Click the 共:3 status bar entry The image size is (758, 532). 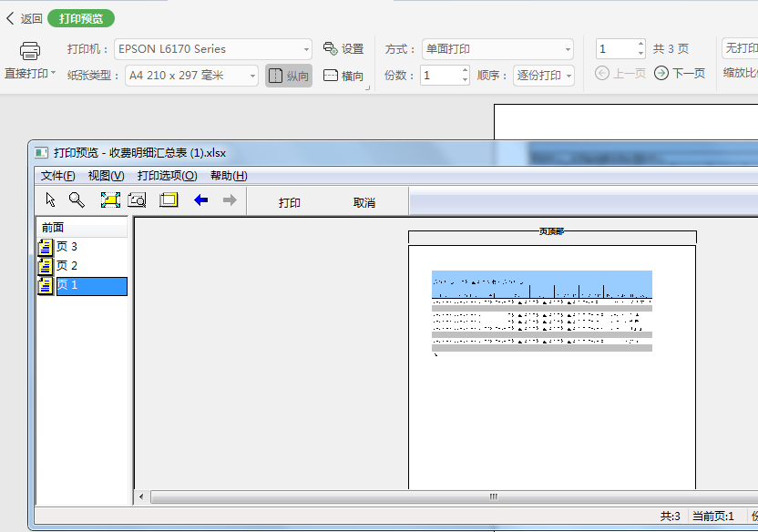pos(670,517)
